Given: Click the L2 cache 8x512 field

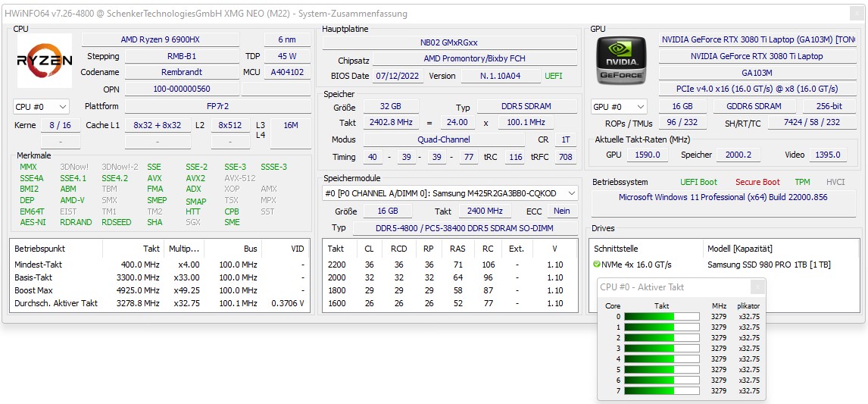Looking at the screenshot, I should [230, 125].
